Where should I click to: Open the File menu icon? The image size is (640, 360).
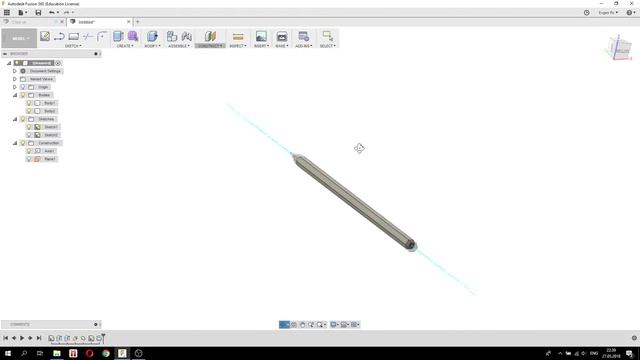[x=22, y=13]
